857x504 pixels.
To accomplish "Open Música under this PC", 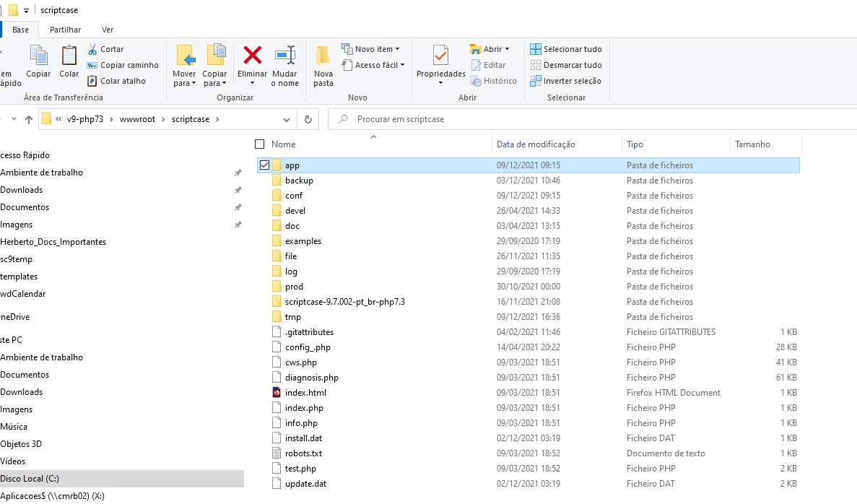I will click(14, 426).
